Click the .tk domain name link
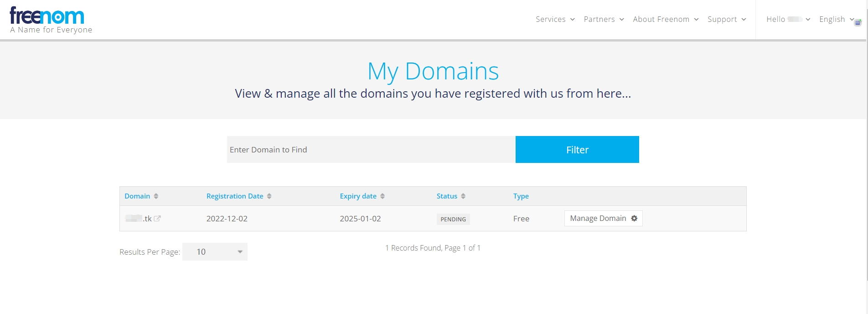The width and height of the screenshot is (868, 314). 139,219
